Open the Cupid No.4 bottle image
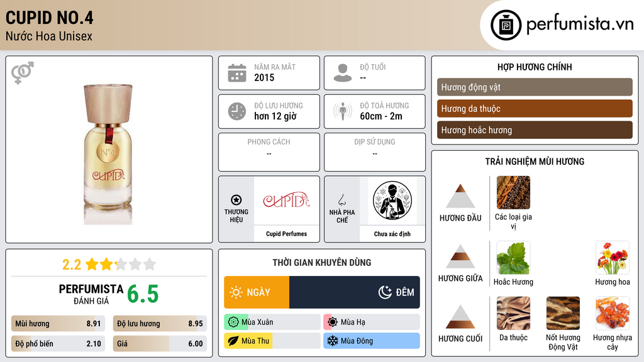This screenshot has width=644, height=362. [x=108, y=155]
